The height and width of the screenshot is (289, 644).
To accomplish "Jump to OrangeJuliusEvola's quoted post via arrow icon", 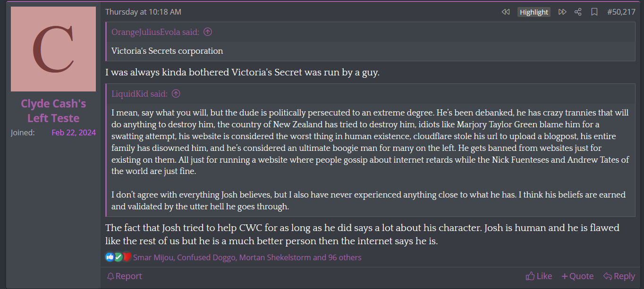I will click(207, 32).
